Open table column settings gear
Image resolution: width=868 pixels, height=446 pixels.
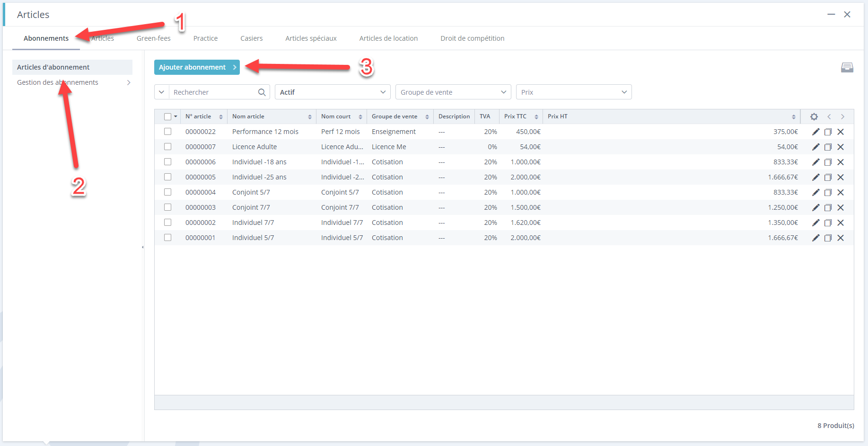coord(814,116)
